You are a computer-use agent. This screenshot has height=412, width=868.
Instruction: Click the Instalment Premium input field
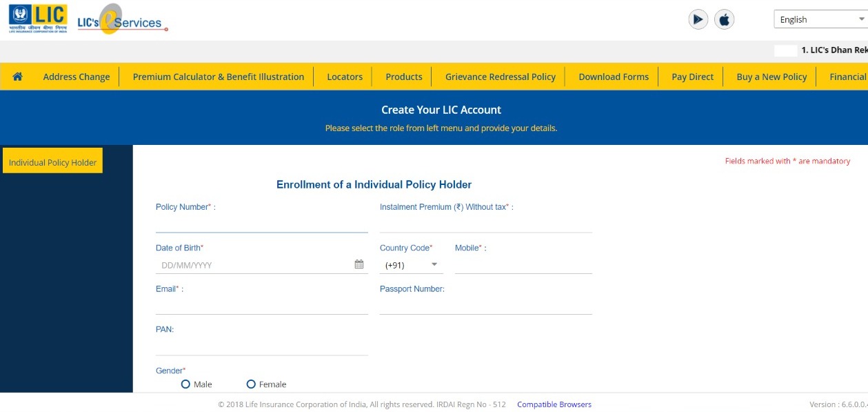486,224
